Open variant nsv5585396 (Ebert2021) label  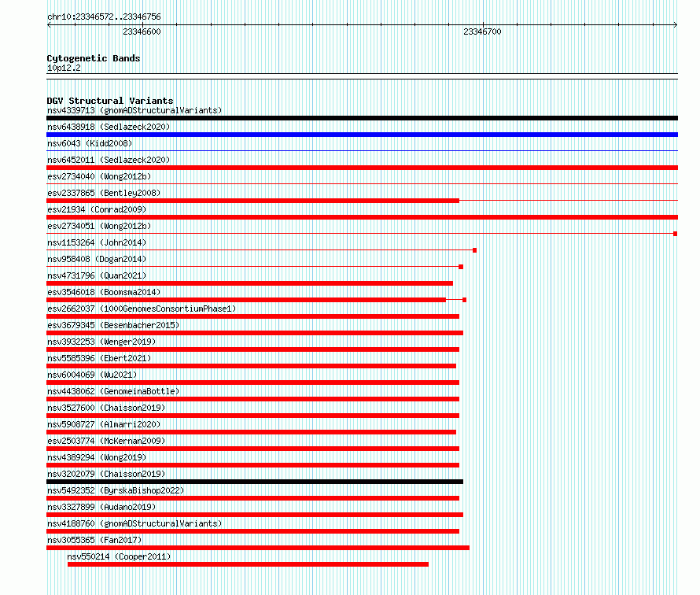pos(99,358)
